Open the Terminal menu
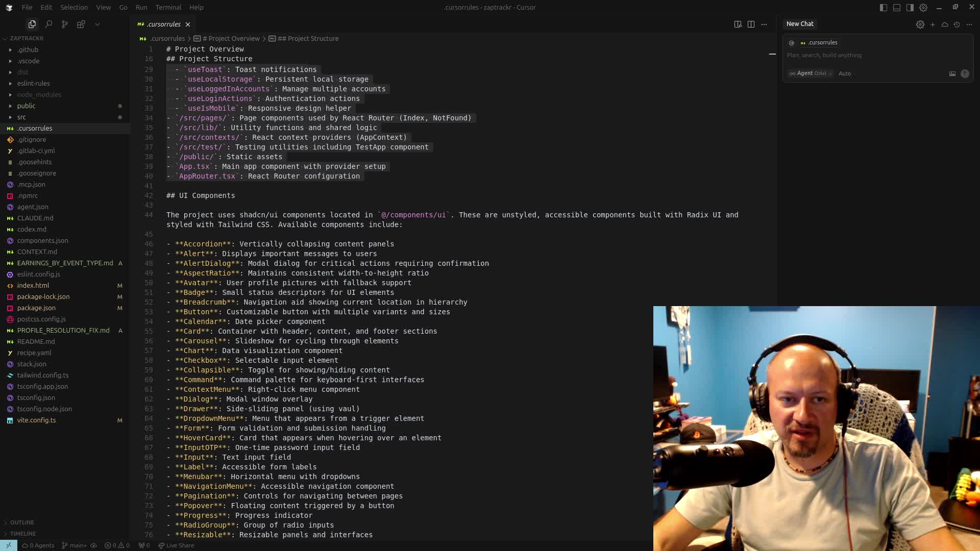Image resolution: width=980 pixels, height=551 pixels. click(168, 7)
